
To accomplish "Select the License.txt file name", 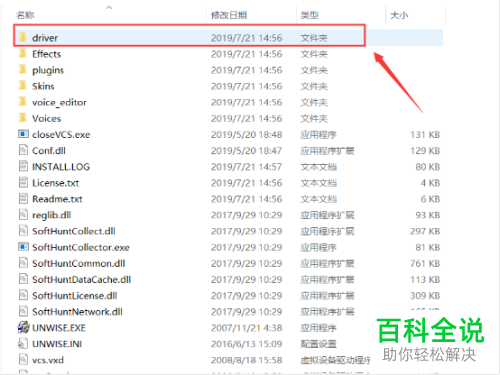I will [x=56, y=183].
